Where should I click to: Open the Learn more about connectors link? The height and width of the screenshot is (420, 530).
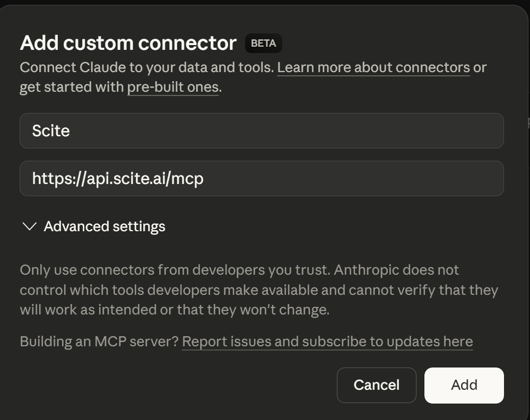point(372,67)
